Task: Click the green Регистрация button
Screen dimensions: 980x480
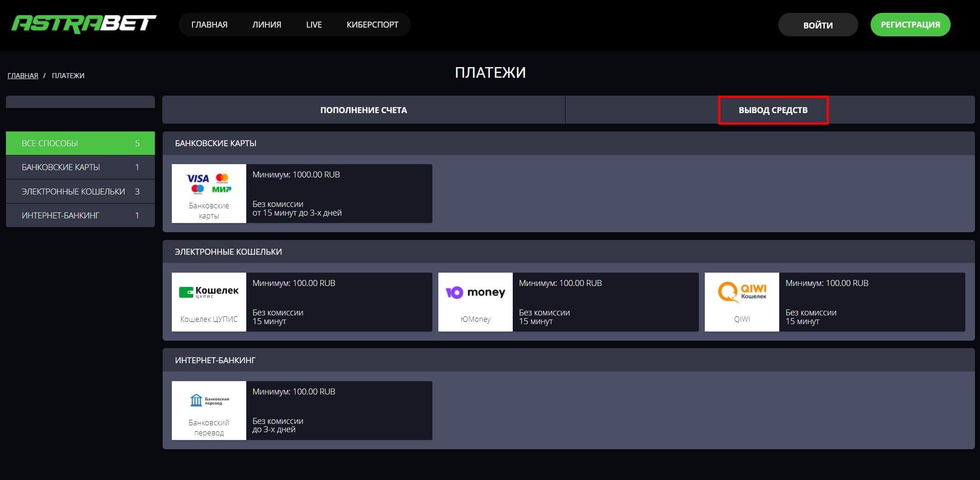Action: 910,25
